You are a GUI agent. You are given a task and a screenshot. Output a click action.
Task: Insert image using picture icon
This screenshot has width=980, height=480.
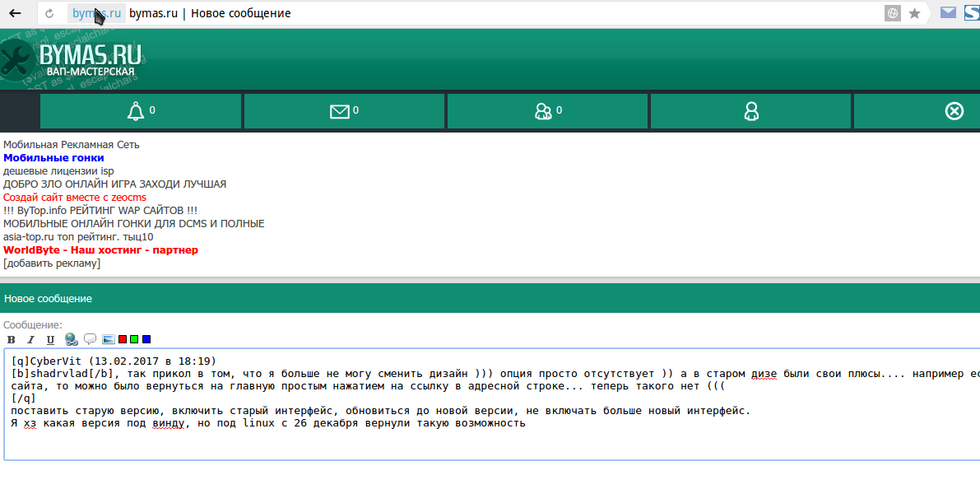pos(108,339)
